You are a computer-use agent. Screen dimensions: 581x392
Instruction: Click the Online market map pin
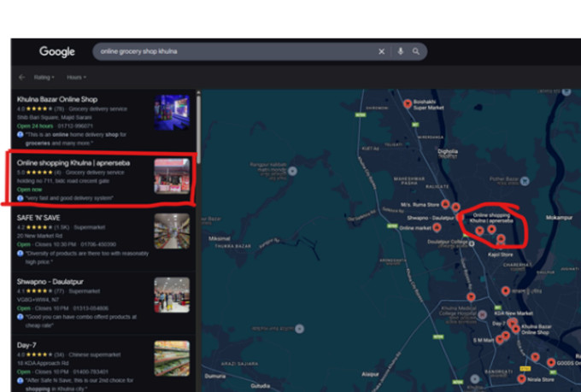point(437,227)
